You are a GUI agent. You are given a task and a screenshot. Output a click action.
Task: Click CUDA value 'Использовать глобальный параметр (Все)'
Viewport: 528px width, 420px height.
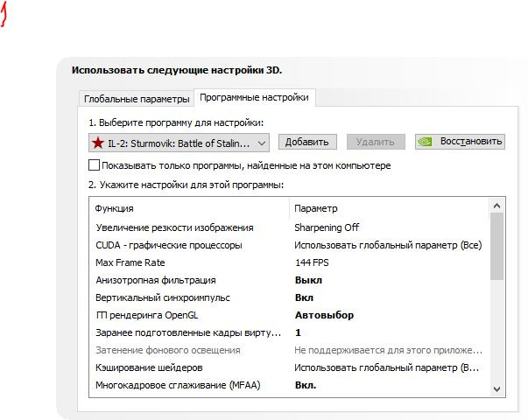(x=388, y=245)
